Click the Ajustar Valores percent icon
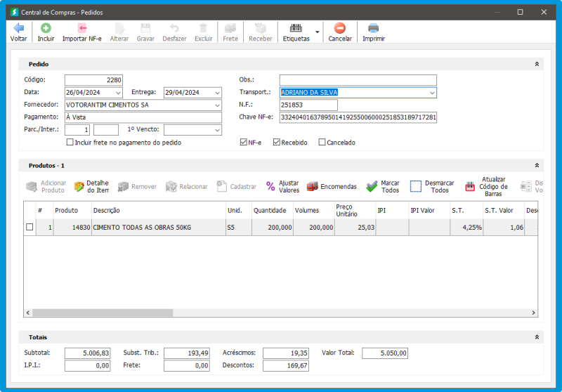 tap(270, 186)
